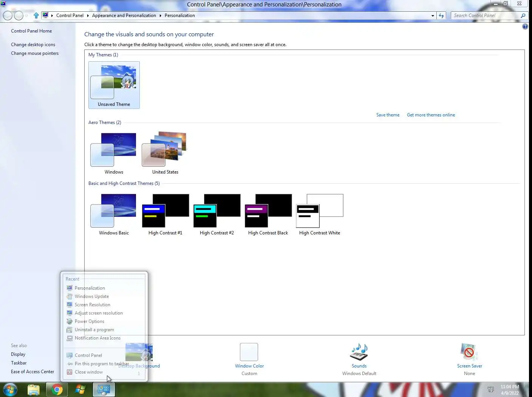532x397 pixels.
Task: Click the address bar Control Panel icon
Action: pyautogui.click(x=45, y=16)
